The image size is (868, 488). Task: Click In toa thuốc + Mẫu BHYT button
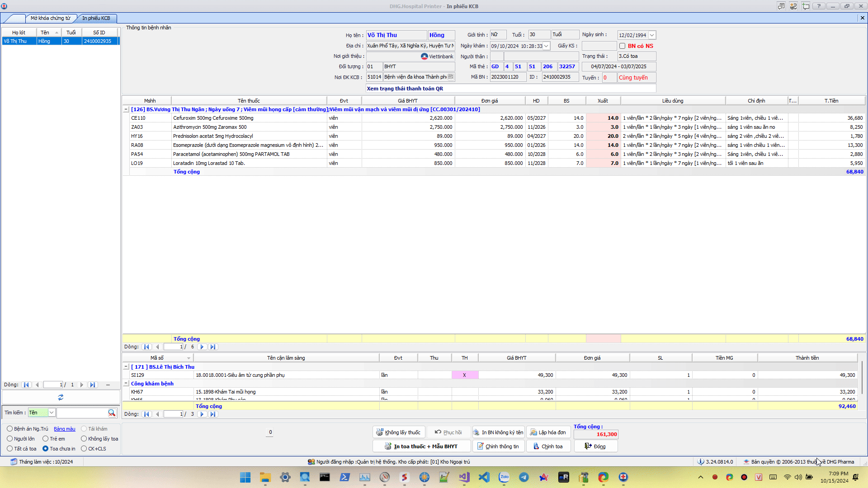pyautogui.click(x=421, y=446)
